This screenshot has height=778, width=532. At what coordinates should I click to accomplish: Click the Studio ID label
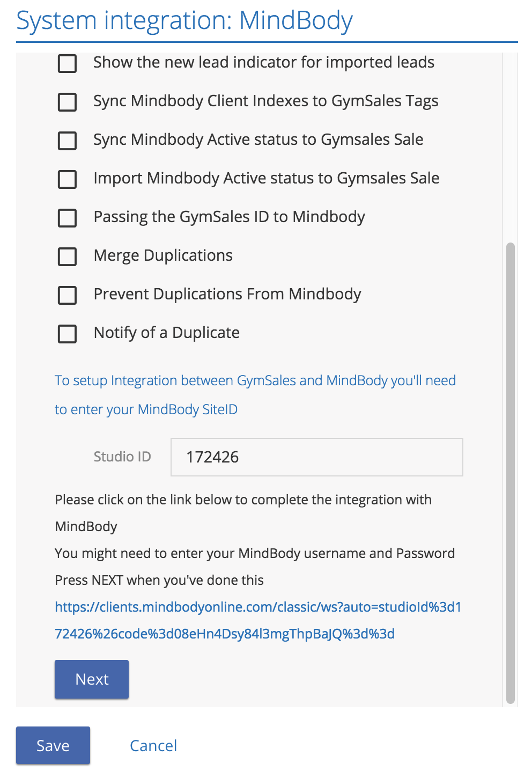point(122,457)
